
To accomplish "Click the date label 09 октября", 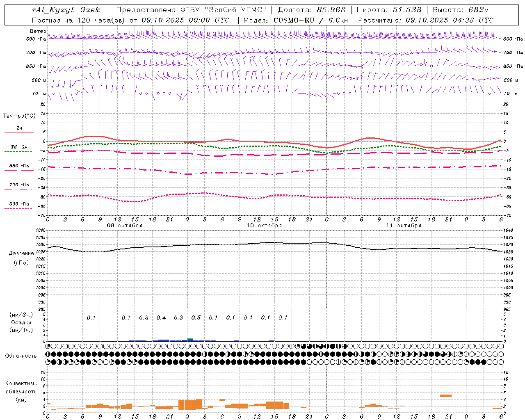I will pyautogui.click(x=125, y=226).
